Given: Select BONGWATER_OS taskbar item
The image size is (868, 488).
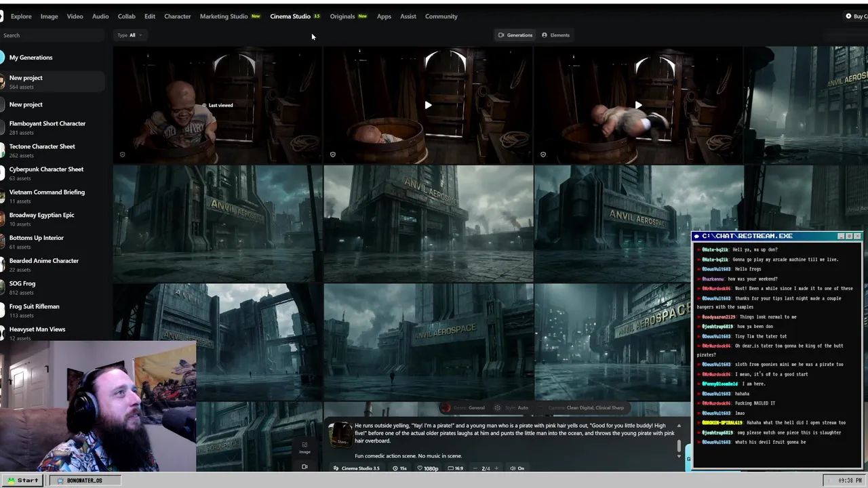Looking at the screenshot, I should [83, 481].
